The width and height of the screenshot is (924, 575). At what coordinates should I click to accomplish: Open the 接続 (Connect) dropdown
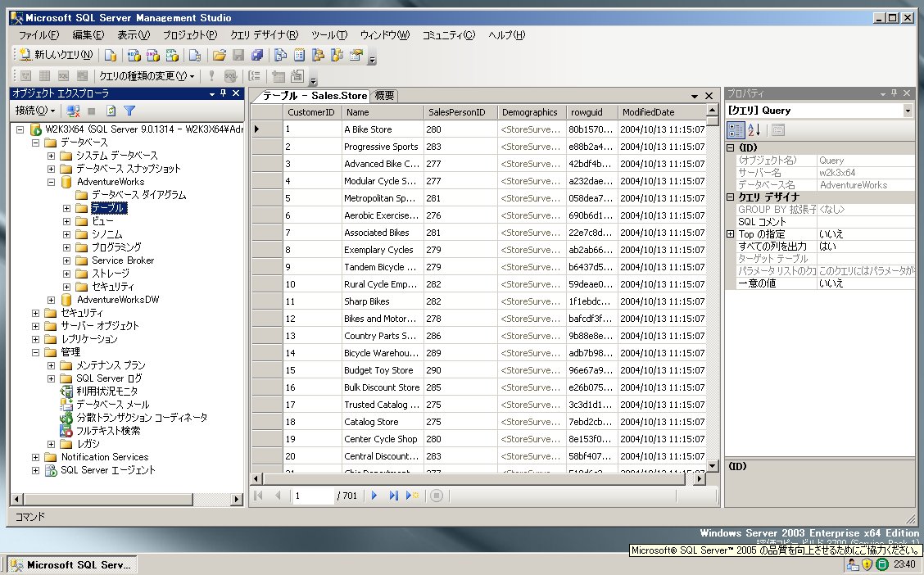coord(34,111)
